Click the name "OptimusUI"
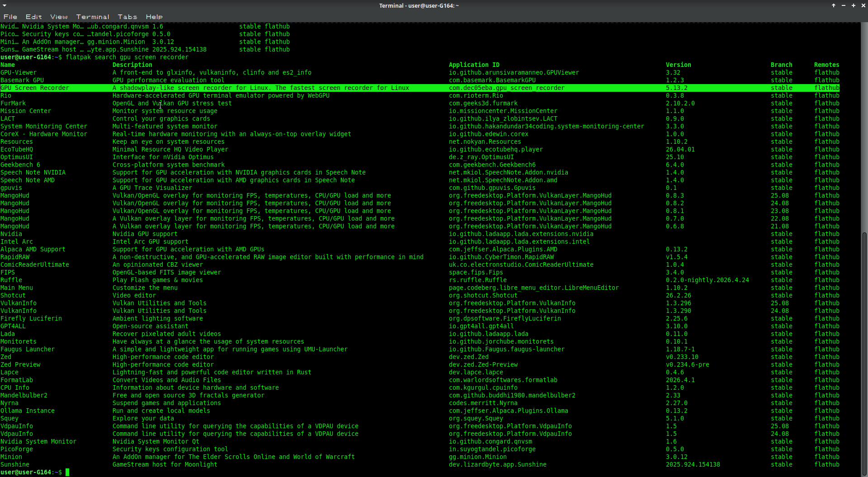Screen dimensions: 868x477 (17, 157)
